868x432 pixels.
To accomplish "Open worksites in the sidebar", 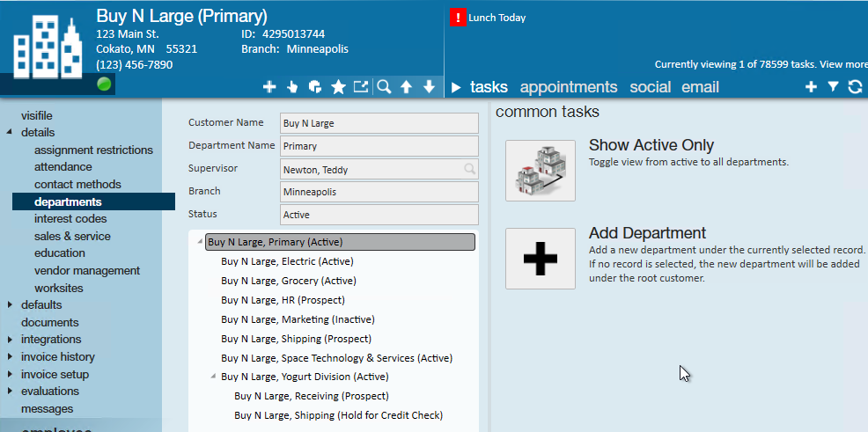I will [59, 289].
